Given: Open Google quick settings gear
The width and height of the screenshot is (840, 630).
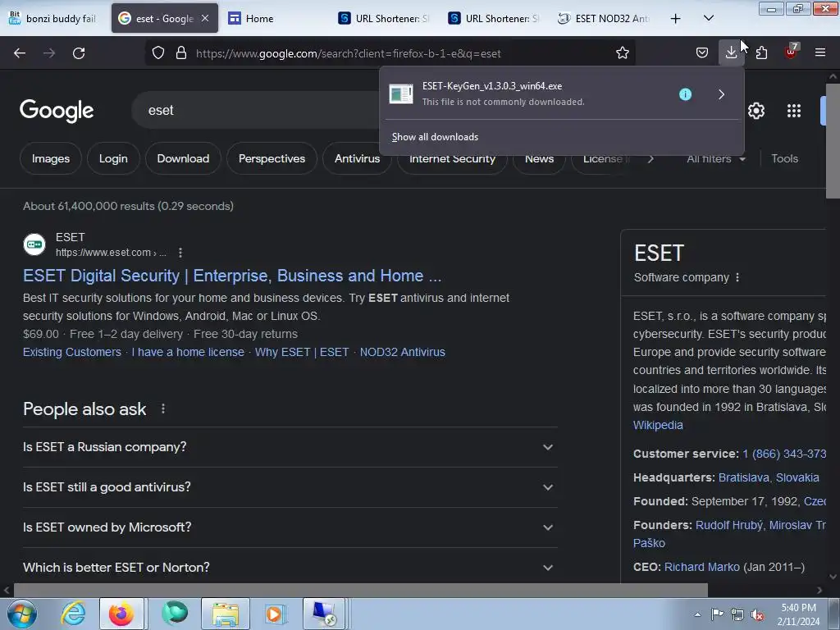Looking at the screenshot, I should tap(756, 111).
